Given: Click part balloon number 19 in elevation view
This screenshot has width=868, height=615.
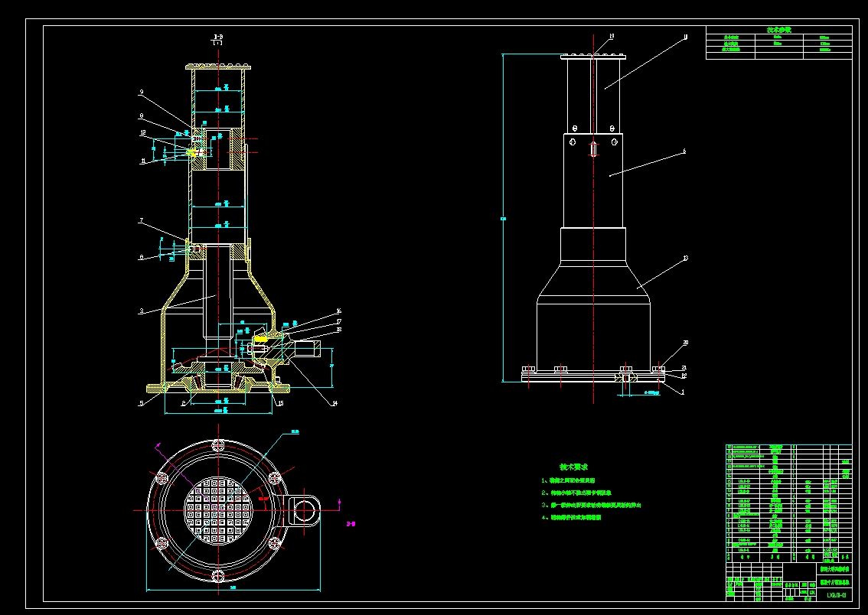Looking at the screenshot, I should pyautogui.click(x=612, y=37).
